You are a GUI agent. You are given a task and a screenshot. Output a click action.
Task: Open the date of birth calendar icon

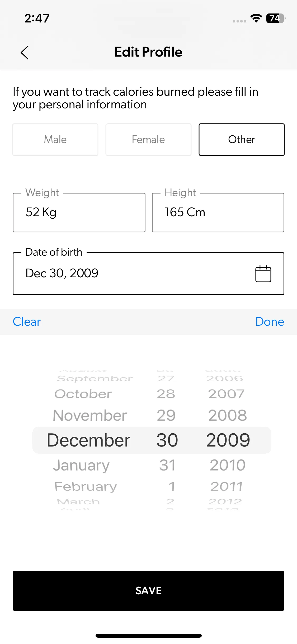(x=263, y=274)
